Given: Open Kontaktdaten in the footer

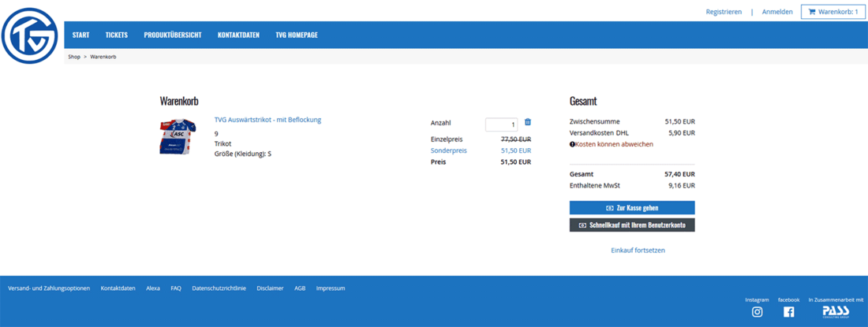Looking at the screenshot, I should (x=118, y=288).
